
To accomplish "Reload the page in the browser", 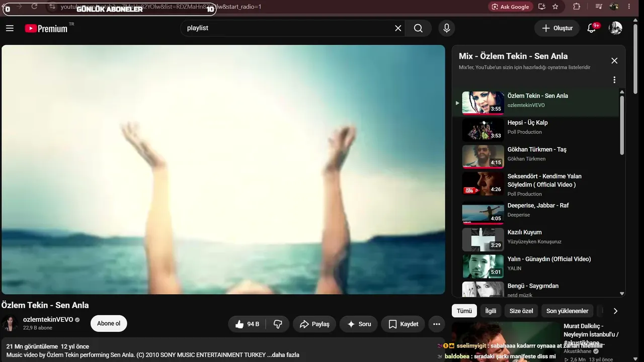I will [34, 6].
